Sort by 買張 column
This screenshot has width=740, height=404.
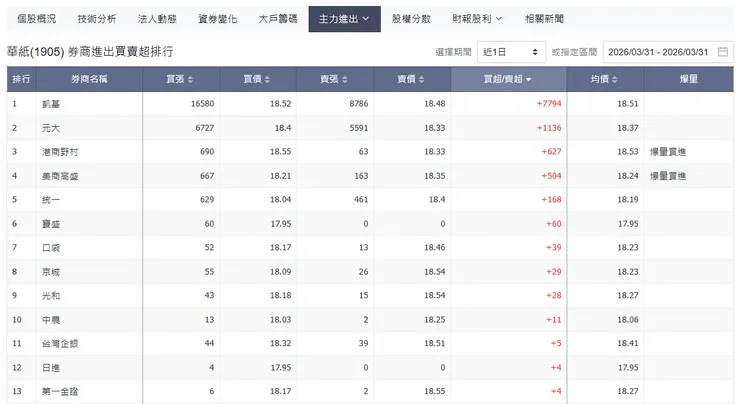coord(180,79)
